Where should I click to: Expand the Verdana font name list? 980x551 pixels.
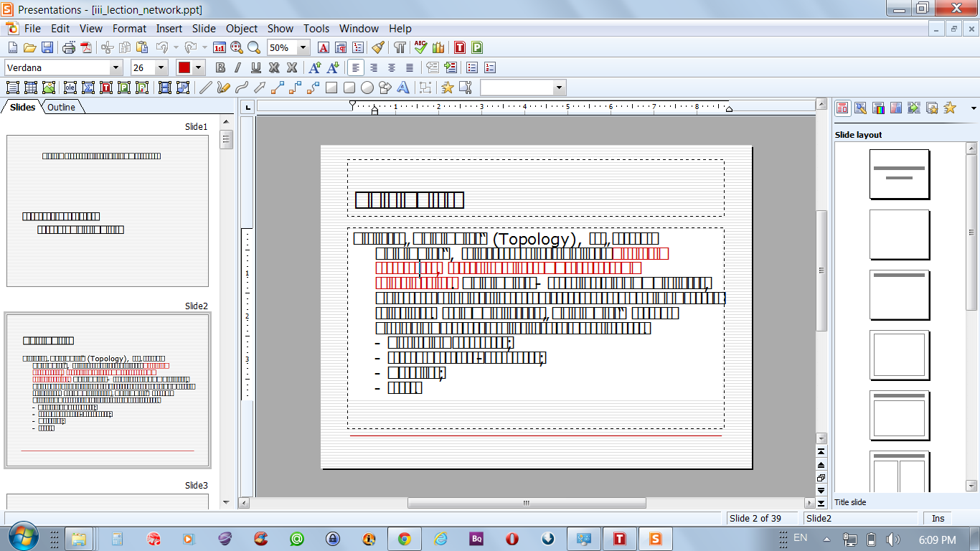116,68
